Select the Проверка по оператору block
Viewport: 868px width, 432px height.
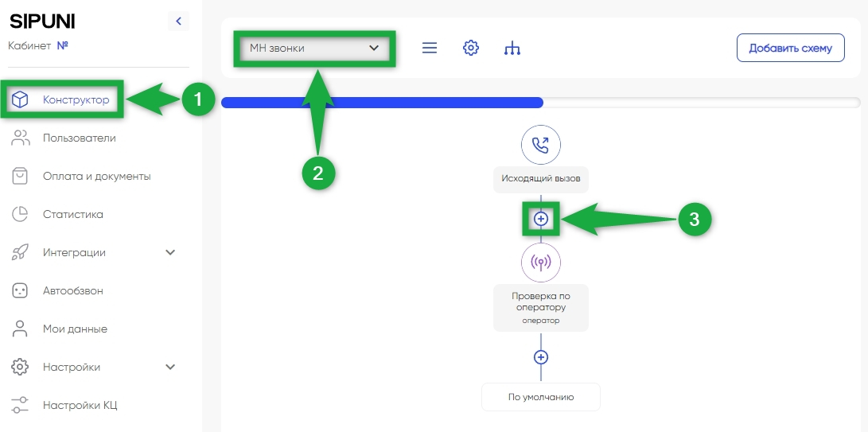(541, 309)
